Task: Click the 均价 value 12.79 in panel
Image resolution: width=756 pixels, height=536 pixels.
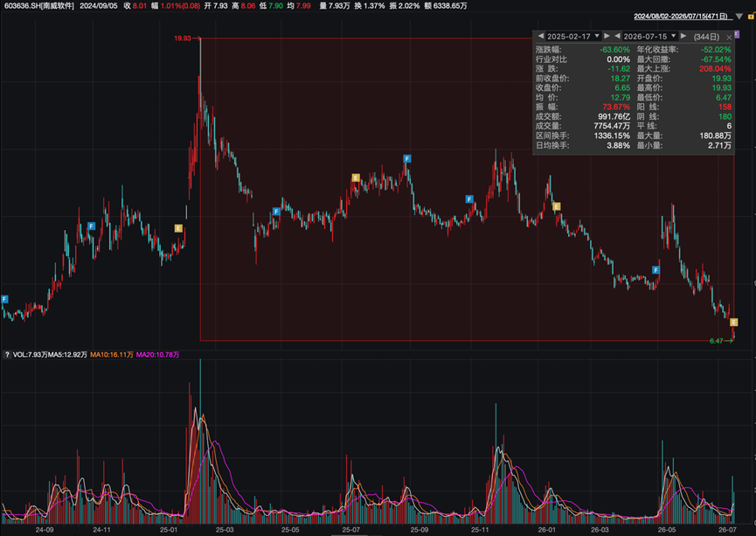Action: click(x=620, y=97)
